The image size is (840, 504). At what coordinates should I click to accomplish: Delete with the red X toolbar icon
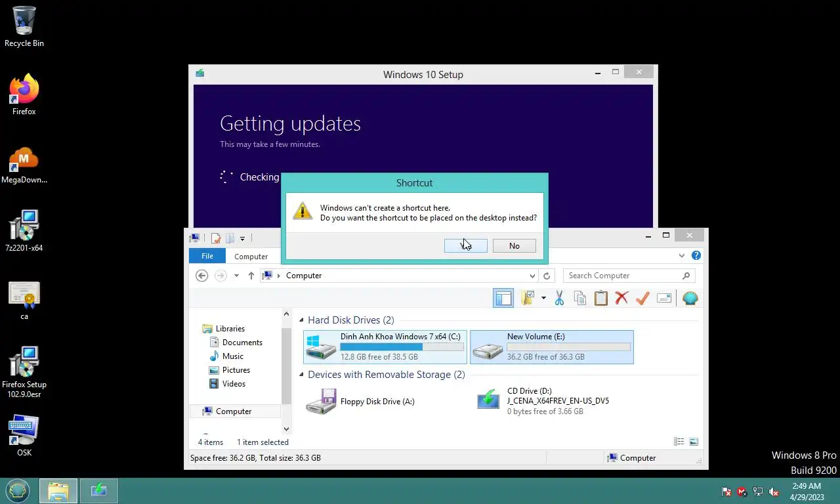[621, 298]
